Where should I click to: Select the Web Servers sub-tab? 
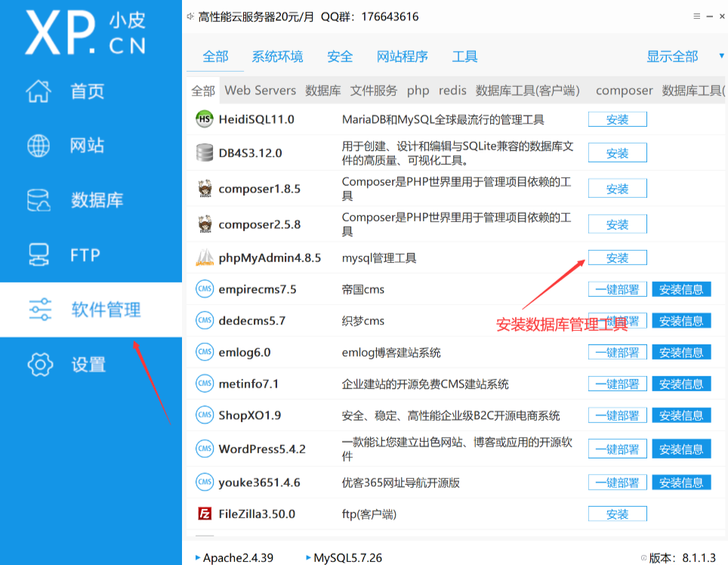260,90
